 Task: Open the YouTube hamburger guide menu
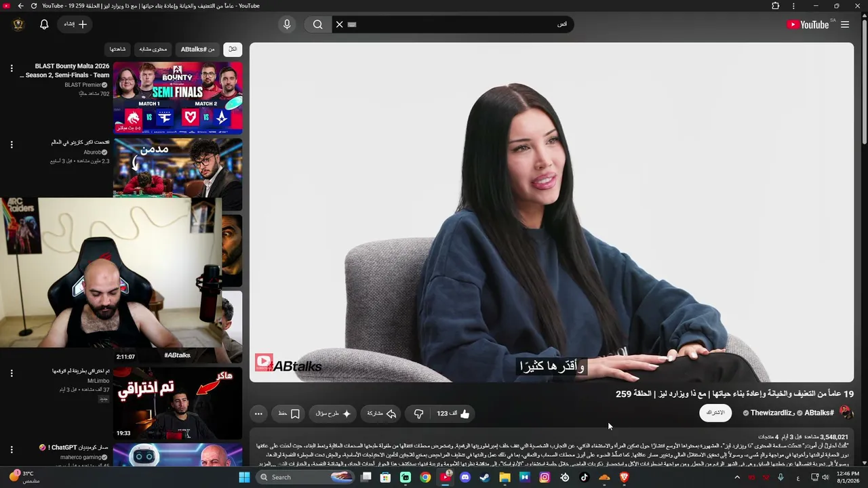(x=845, y=24)
